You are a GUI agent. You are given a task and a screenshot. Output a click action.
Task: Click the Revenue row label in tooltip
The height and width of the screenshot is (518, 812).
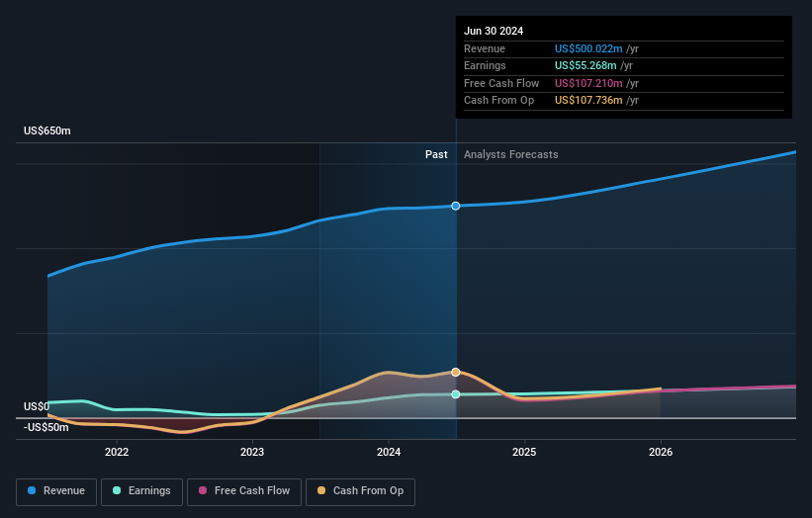click(x=485, y=48)
